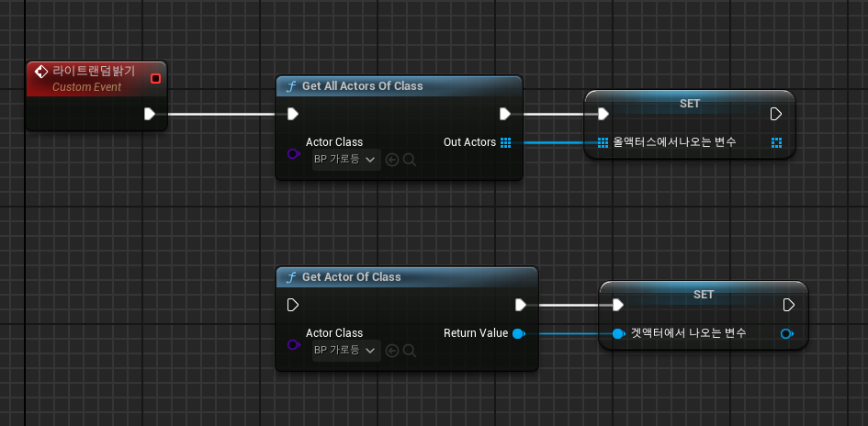Select the Get All Actors Of Class node title
This screenshot has width=868, height=426.
click(363, 85)
